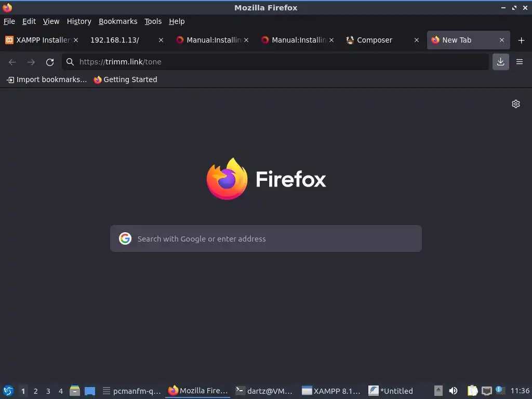Switch to workspace 4

[61, 391]
